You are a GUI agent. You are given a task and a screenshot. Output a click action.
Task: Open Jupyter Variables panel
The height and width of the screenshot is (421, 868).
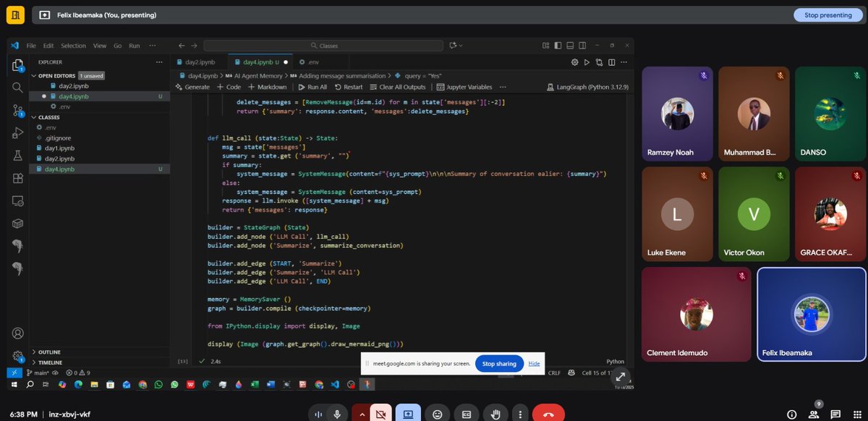(x=464, y=87)
